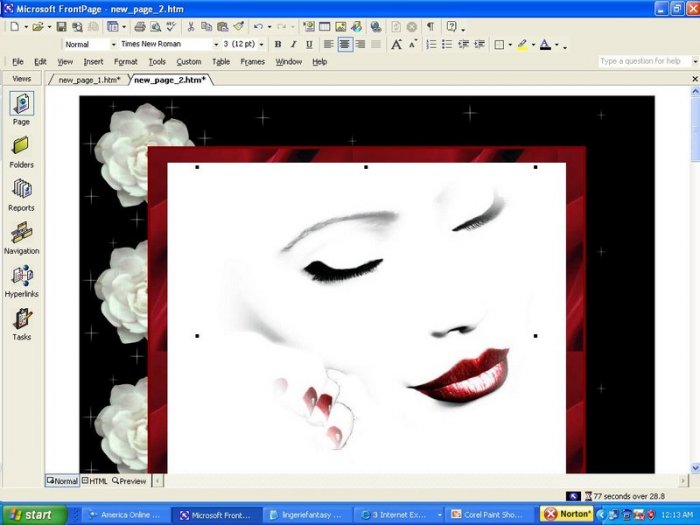Open Folders view in Views bar
Viewport: 700px width, 525px height.
pyautogui.click(x=21, y=152)
